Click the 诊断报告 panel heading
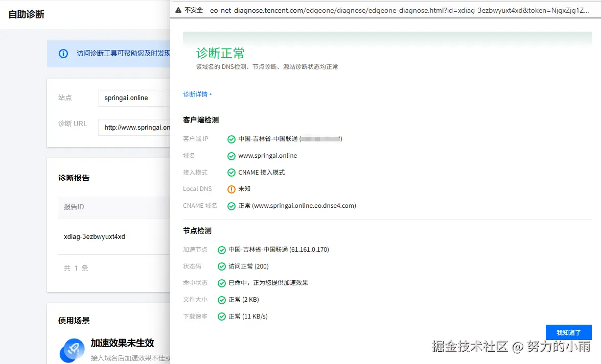This screenshot has width=601, height=364. 74,178
